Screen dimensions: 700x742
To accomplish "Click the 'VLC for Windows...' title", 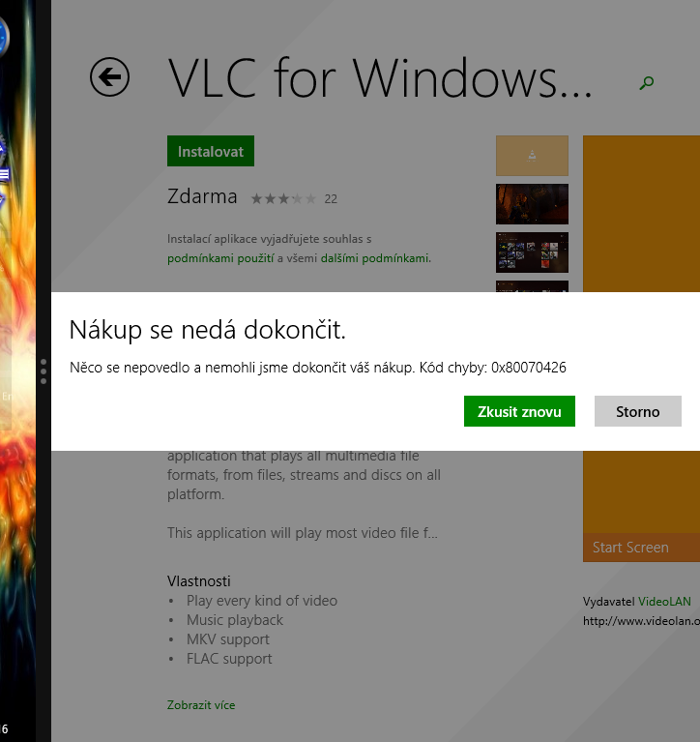I will pyautogui.click(x=380, y=77).
